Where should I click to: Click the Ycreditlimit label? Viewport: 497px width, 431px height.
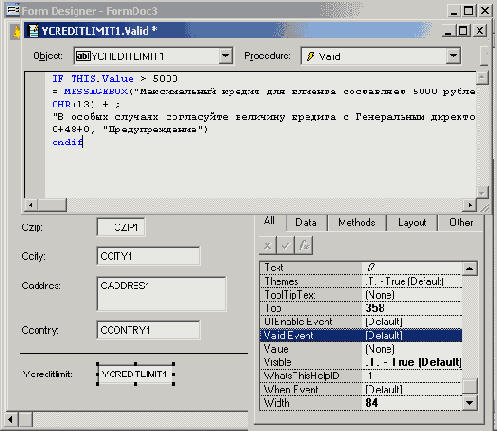tap(48, 374)
